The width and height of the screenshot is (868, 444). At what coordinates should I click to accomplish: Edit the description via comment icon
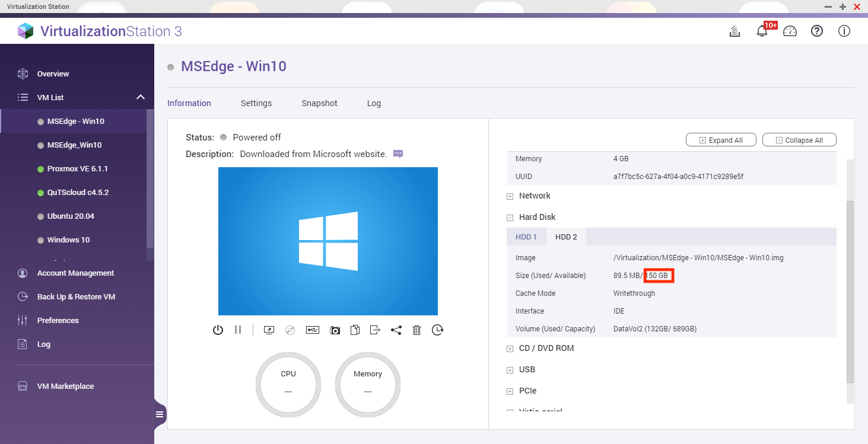pyautogui.click(x=398, y=154)
